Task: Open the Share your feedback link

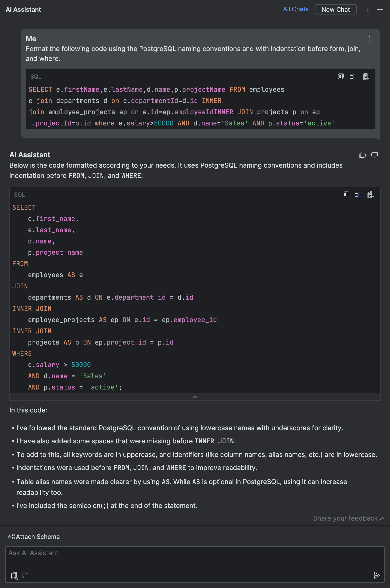Action: [x=346, y=518]
